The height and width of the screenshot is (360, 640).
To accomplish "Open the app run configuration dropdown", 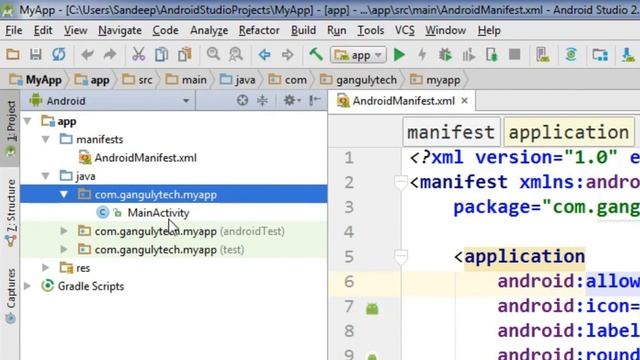I will pos(358,55).
